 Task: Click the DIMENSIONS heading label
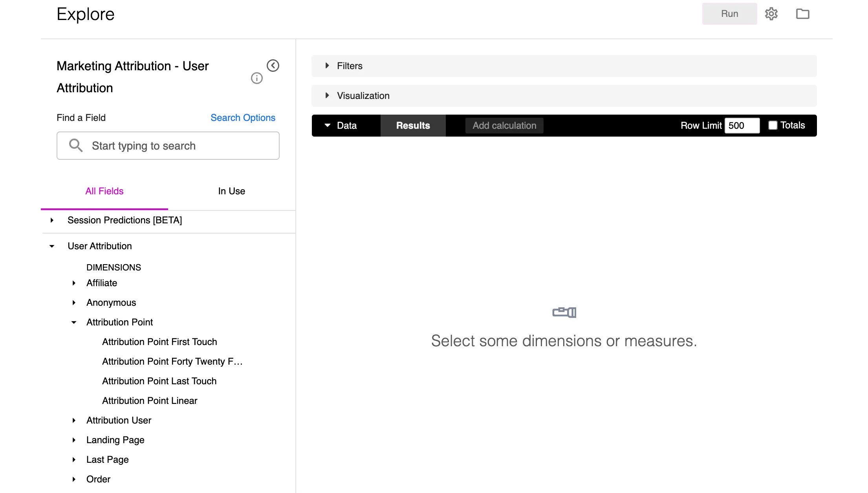[x=114, y=267]
